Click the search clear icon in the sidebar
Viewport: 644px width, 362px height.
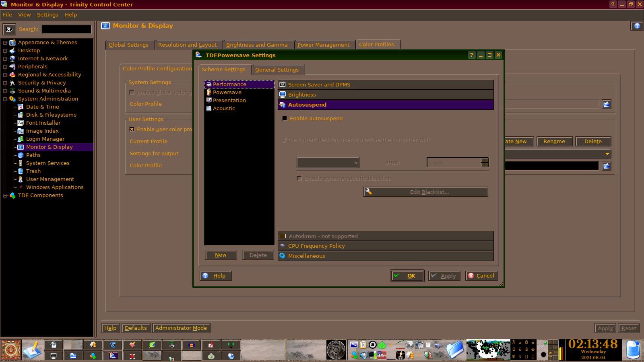coord(9,29)
